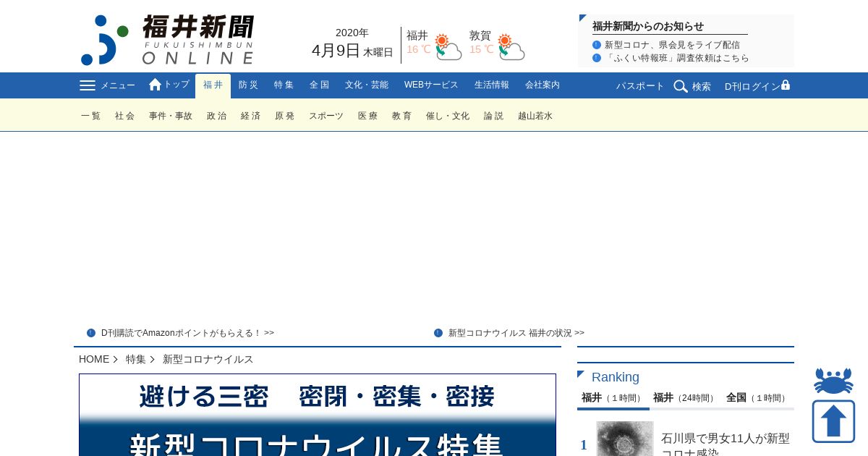868x456 pixels.
Task: Open the 特集 navigation item
Action: click(284, 85)
